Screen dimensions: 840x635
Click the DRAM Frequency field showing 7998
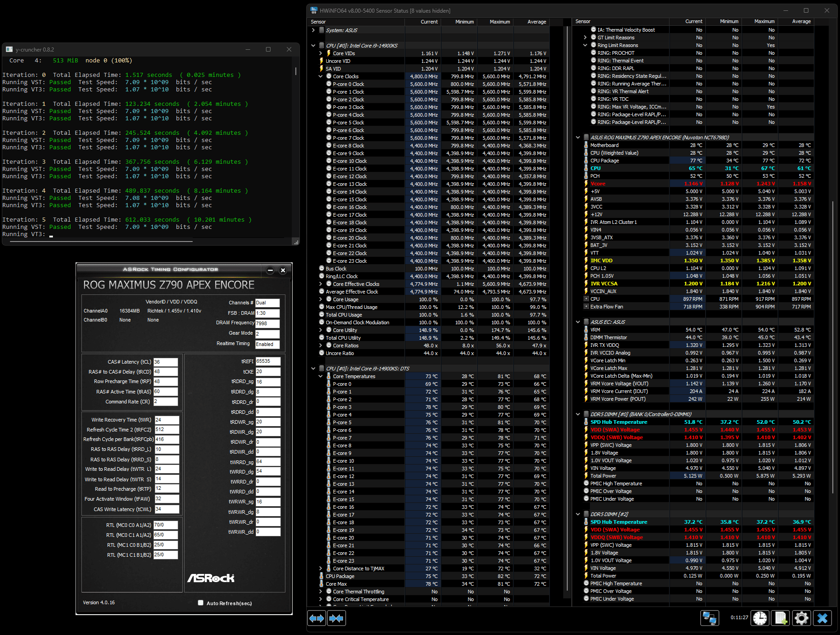tap(267, 323)
